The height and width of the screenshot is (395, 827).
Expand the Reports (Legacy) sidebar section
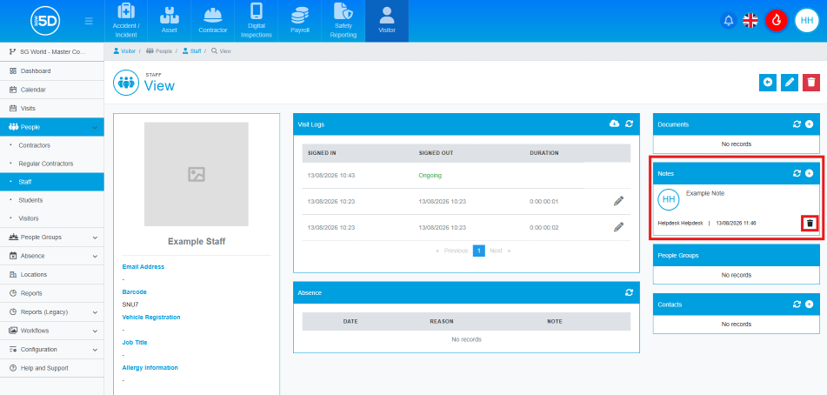(x=52, y=312)
